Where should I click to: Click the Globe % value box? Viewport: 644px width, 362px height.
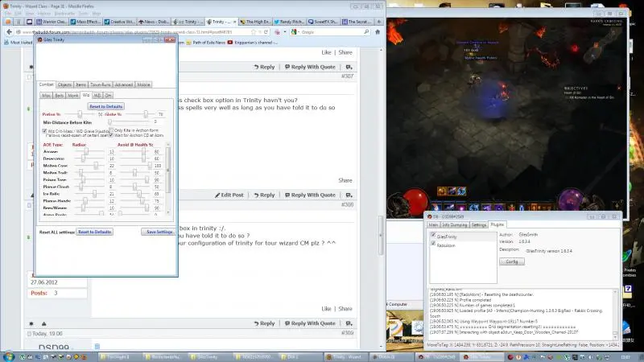[x=160, y=114]
